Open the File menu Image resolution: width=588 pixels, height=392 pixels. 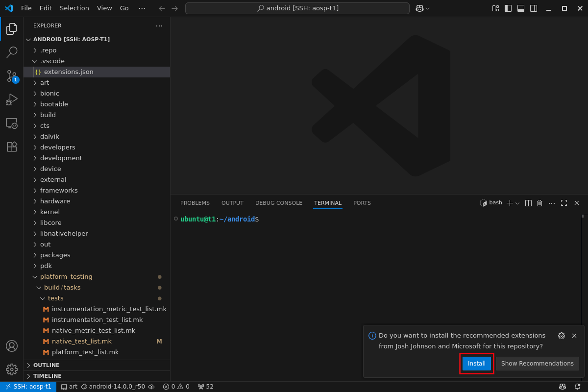26,8
